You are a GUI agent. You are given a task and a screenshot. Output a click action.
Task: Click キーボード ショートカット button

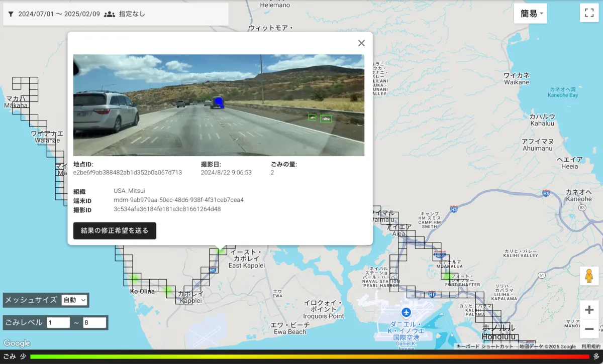485,346
